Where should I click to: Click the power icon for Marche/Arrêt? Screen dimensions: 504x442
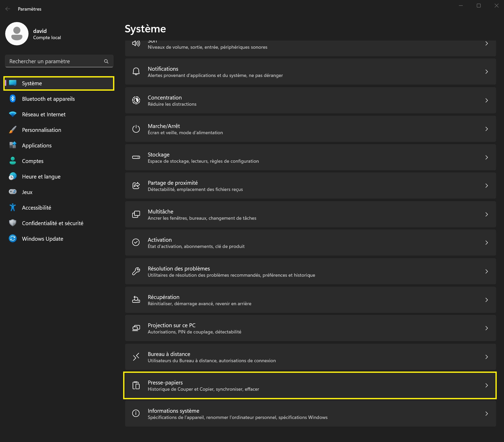pyautogui.click(x=136, y=129)
